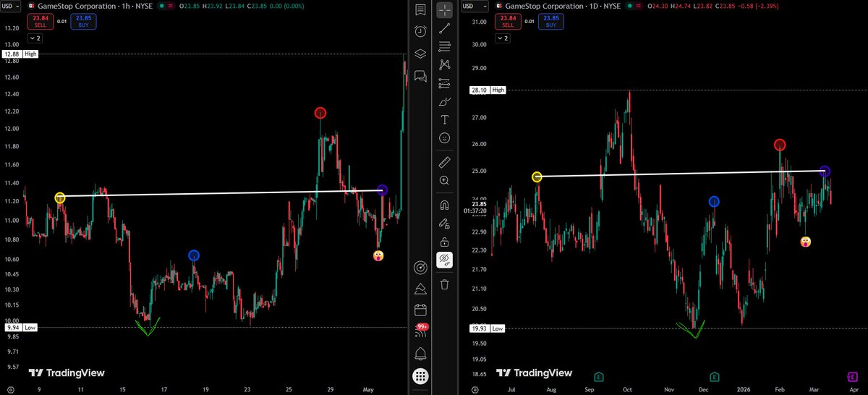This screenshot has width=868, height=395.
Task: Open the emoji icons tool
Action: click(444, 137)
